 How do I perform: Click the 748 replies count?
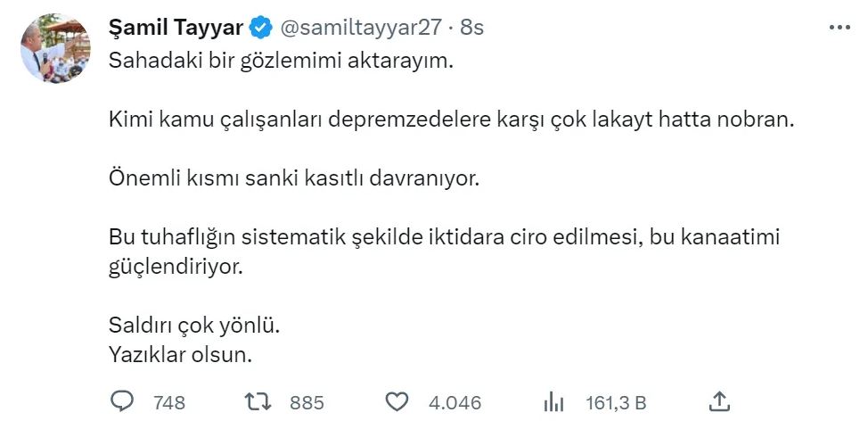coord(169,403)
